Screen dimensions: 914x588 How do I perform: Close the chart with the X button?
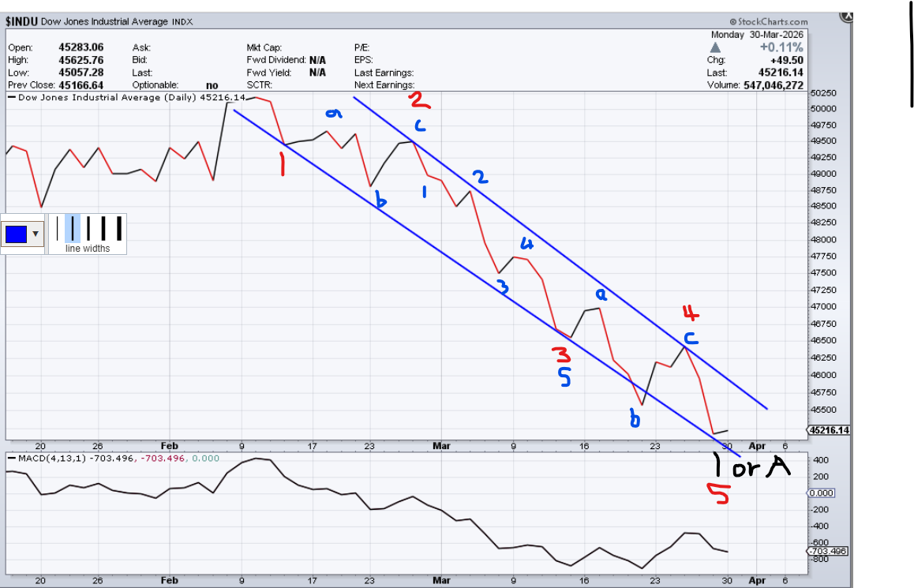(x=846, y=17)
